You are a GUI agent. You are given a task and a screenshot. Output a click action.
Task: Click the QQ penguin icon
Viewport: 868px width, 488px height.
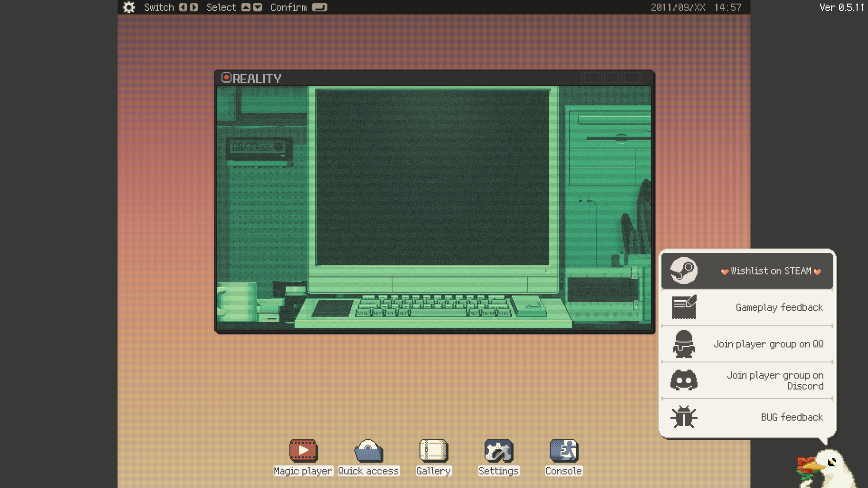click(684, 344)
